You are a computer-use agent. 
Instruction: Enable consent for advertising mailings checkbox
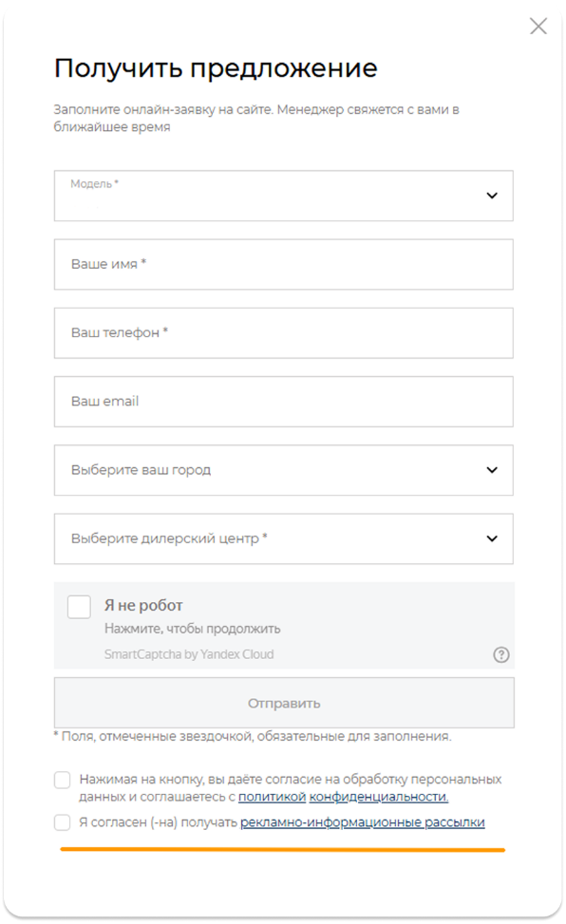63,822
